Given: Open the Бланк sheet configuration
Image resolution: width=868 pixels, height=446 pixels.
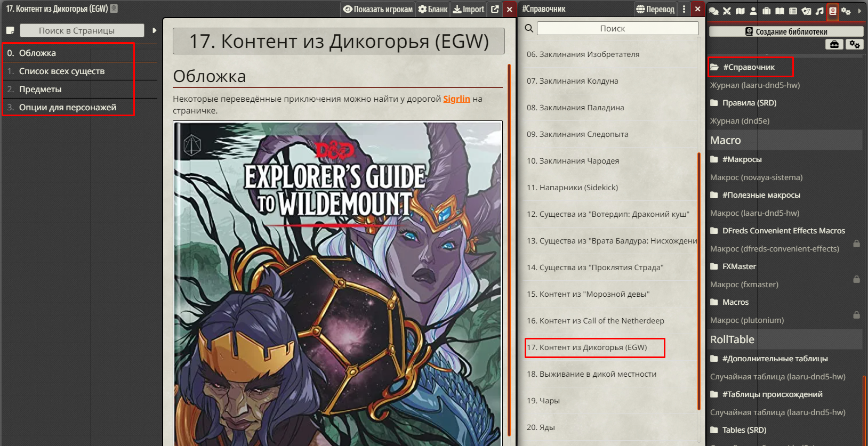Looking at the screenshot, I should click(x=433, y=9).
